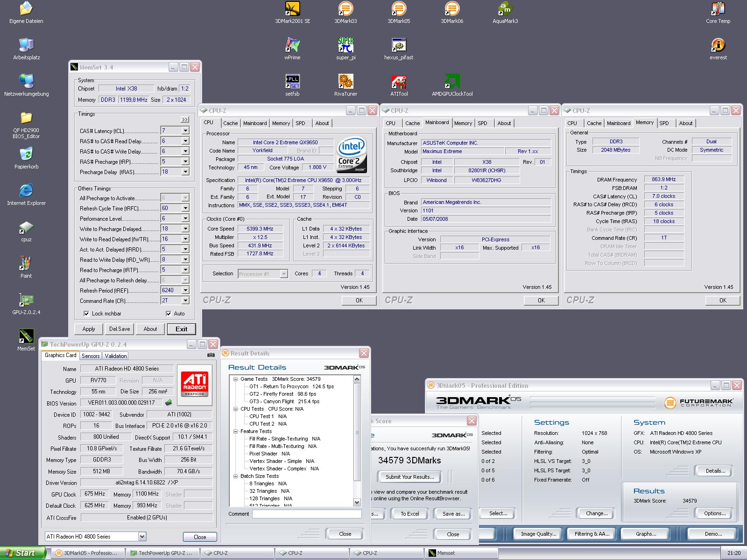Screen dimensions: 747x560
Task: Launch the everest desktop icon
Action: coord(718,49)
